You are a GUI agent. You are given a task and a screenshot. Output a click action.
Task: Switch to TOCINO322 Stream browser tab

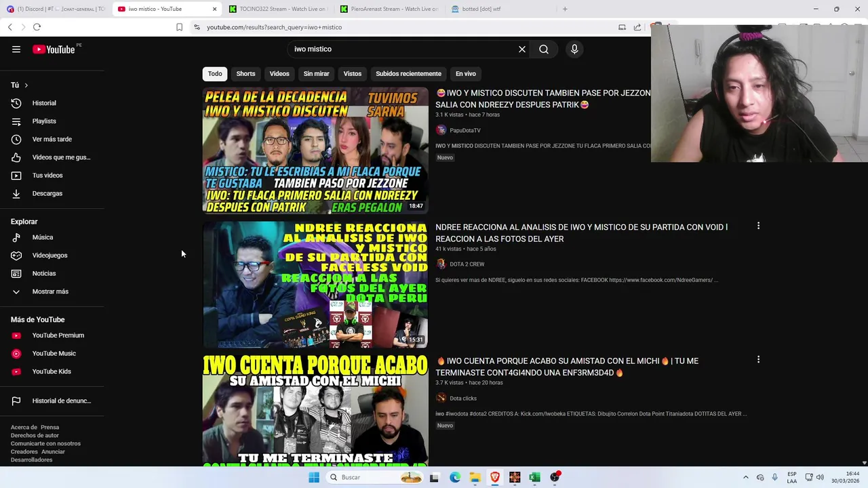[278, 9]
